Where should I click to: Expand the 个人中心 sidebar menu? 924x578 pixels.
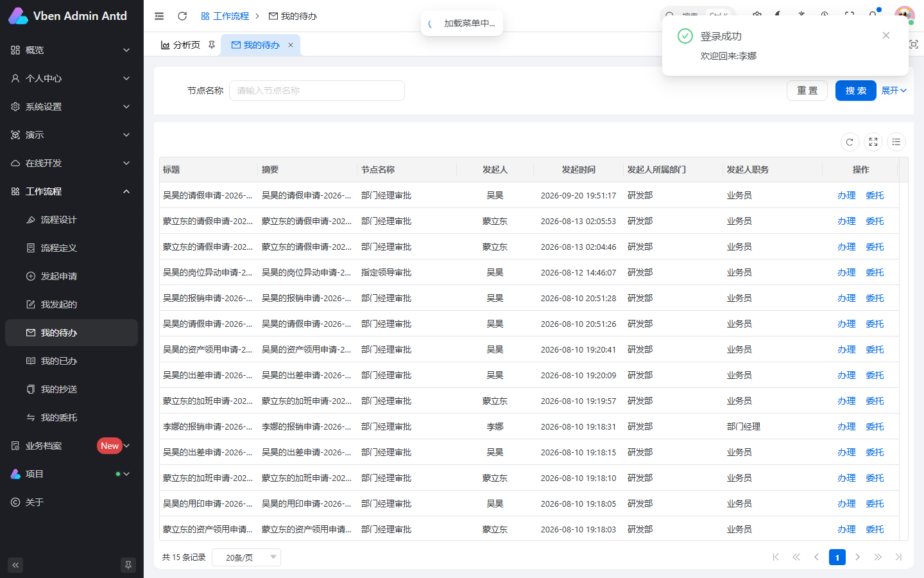72,78
